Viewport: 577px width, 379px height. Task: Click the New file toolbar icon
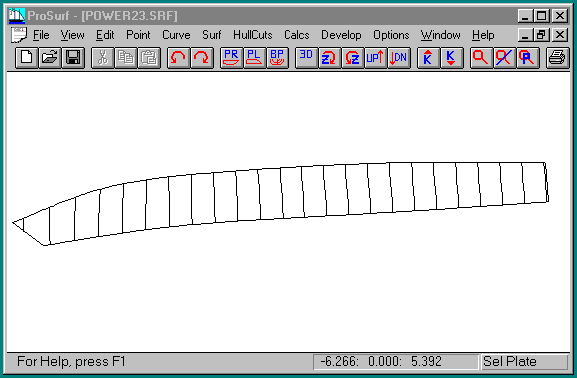26,58
